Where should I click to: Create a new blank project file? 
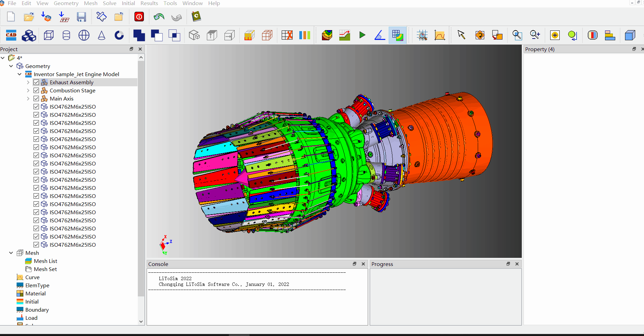[x=11, y=17]
